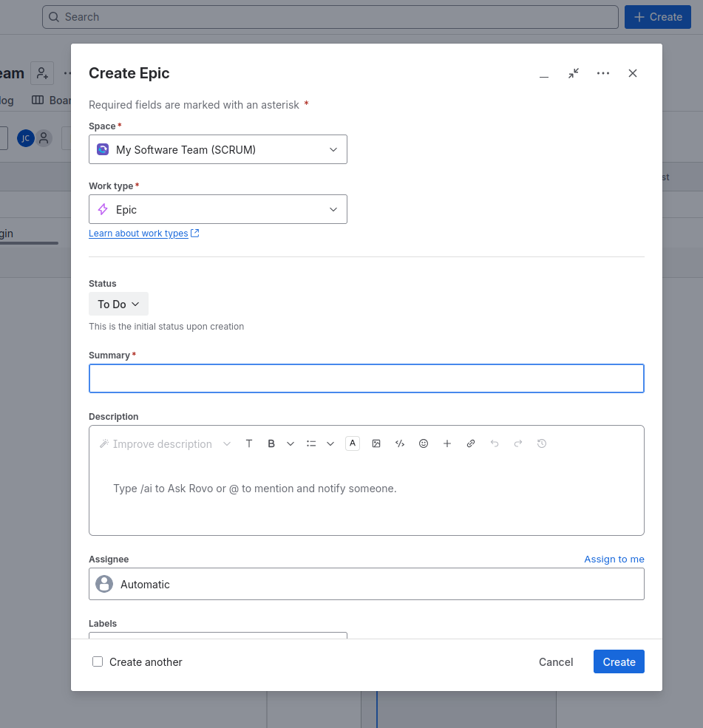Click the add people icon in background
The image size is (703, 728).
coord(42,73)
